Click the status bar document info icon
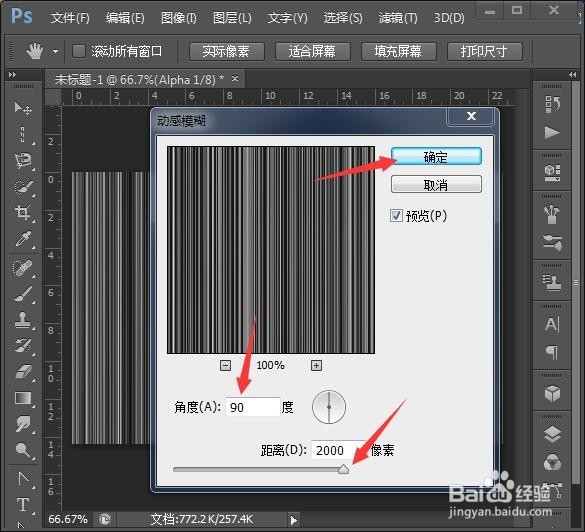This screenshot has height=532, width=585. (x=105, y=519)
